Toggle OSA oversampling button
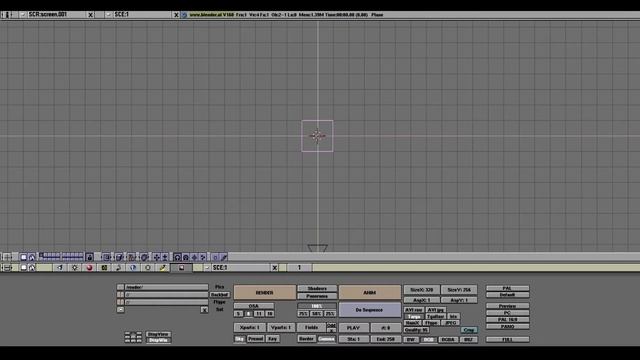Screen dimensions: 640x360 [x=253, y=306]
